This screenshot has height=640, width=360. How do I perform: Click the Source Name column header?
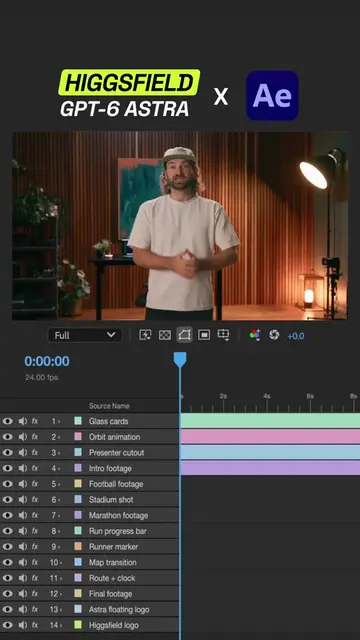pyautogui.click(x=109, y=406)
